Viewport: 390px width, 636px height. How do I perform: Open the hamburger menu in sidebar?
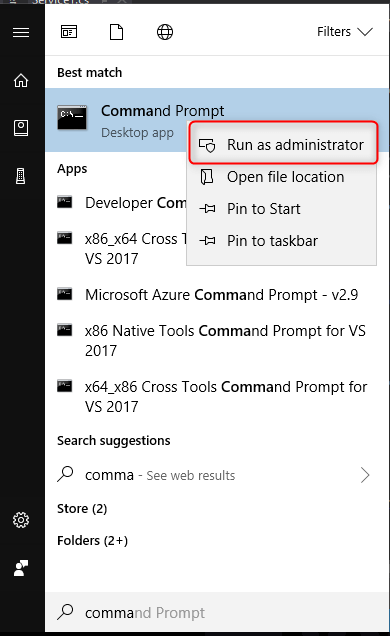point(21,32)
